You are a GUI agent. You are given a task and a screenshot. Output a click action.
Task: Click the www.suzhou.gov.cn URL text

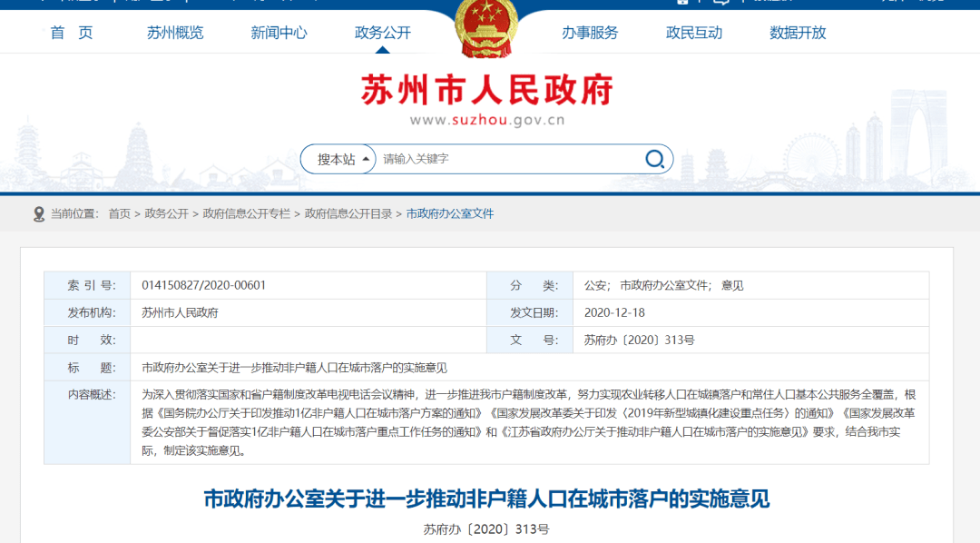(x=487, y=120)
